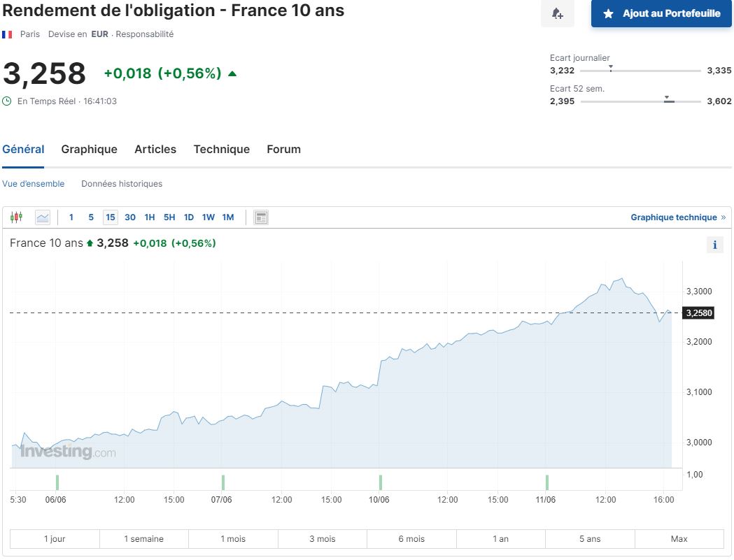This screenshot has width=734, height=560.
Task: Go to the Forum tab
Action: (283, 149)
